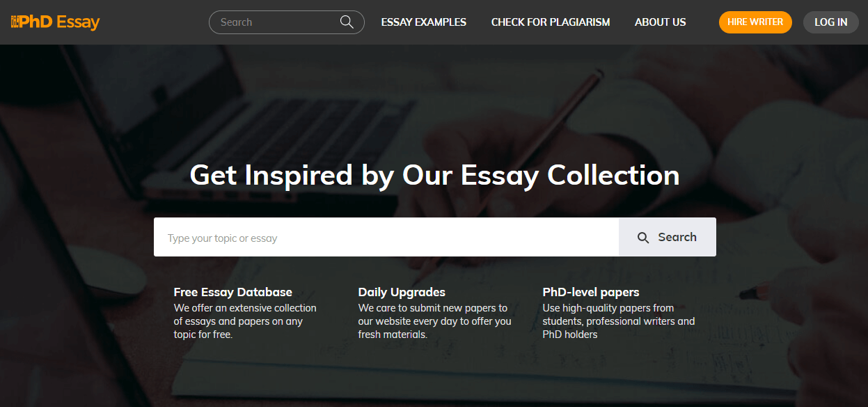
Task: Click the 'Use high-quality papers' description text
Action: point(619,321)
